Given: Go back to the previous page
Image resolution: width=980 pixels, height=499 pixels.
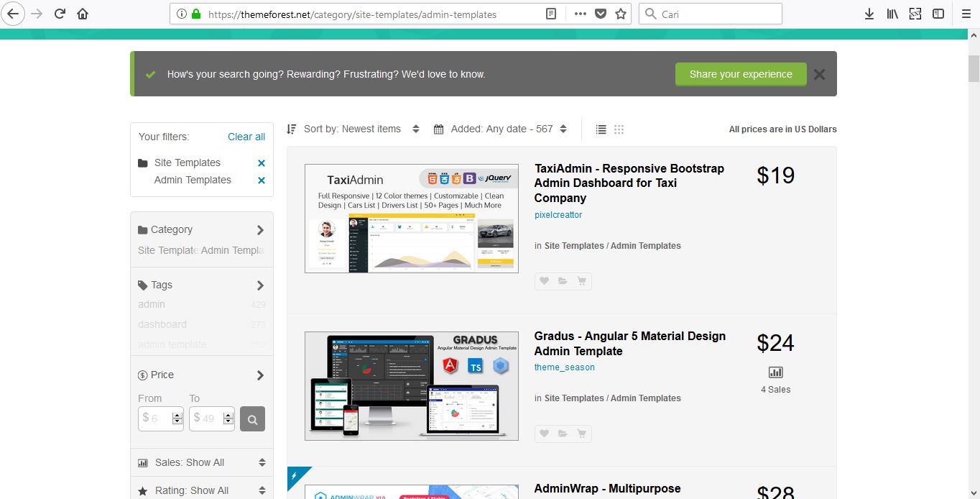Looking at the screenshot, I should point(13,14).
